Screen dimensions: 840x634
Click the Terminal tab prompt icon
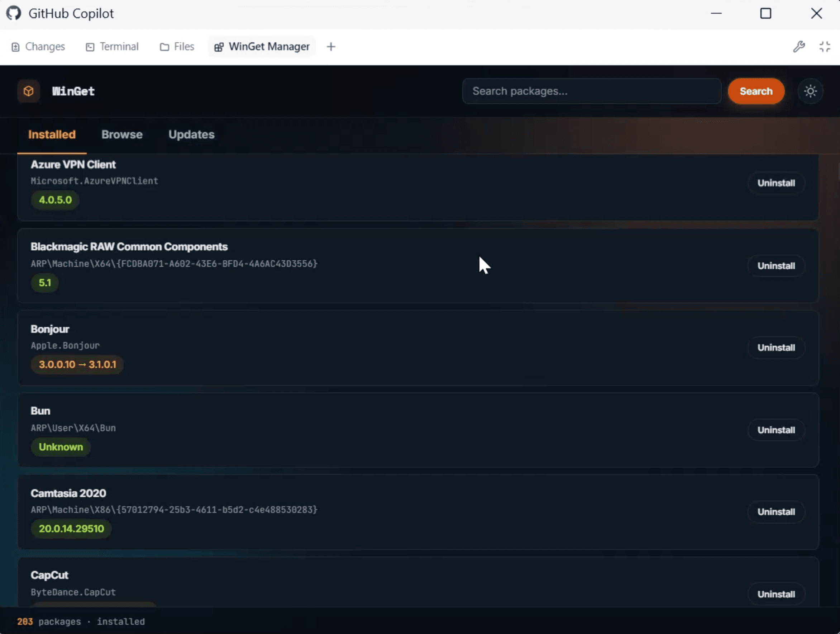tap(90, 47)
